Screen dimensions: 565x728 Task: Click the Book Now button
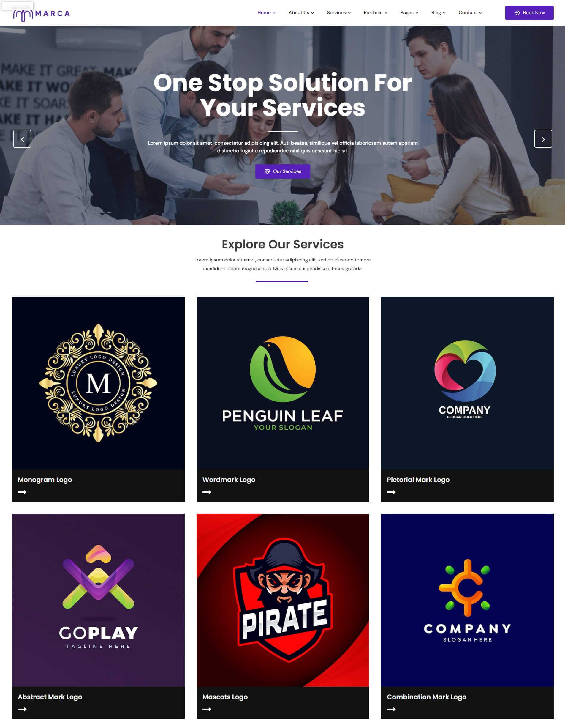pos(529,13)
